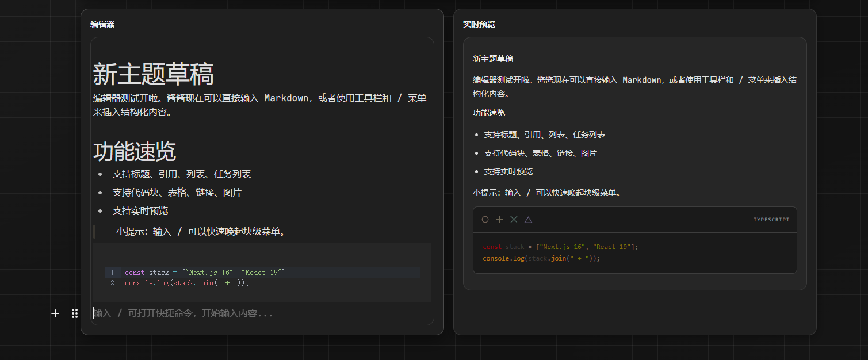Click the plus icon to add block

coord(55,313)
